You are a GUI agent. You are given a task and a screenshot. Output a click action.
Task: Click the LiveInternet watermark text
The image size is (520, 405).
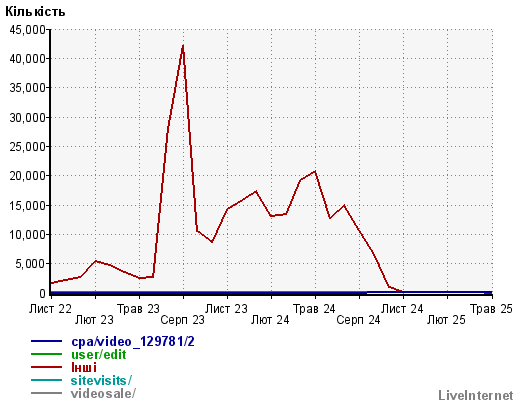coord(476,396)
